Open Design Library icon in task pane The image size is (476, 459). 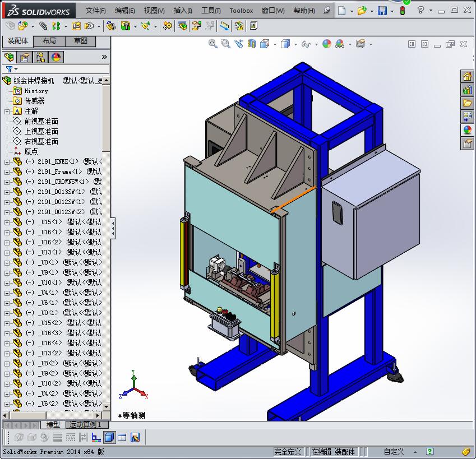[467, 90]
